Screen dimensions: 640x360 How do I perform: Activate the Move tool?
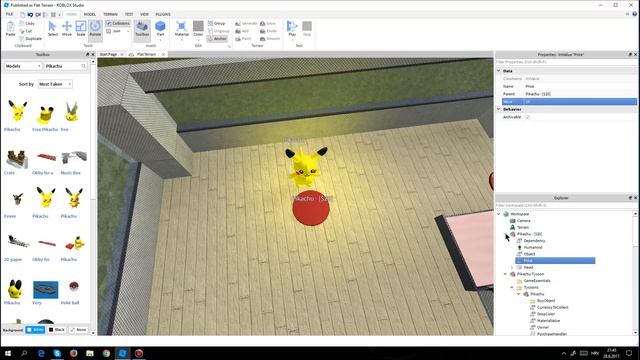point(67,29)
